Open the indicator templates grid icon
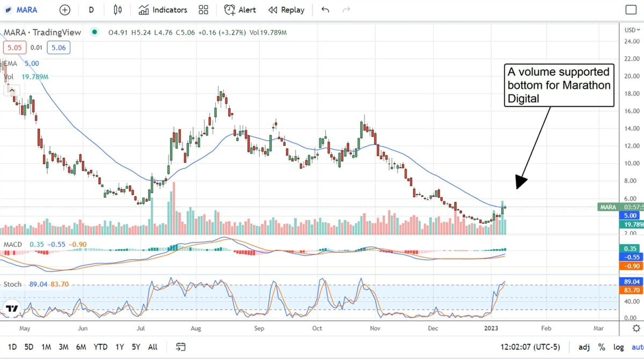The height and width of the screenshot is (359, 644). [203, 10]
